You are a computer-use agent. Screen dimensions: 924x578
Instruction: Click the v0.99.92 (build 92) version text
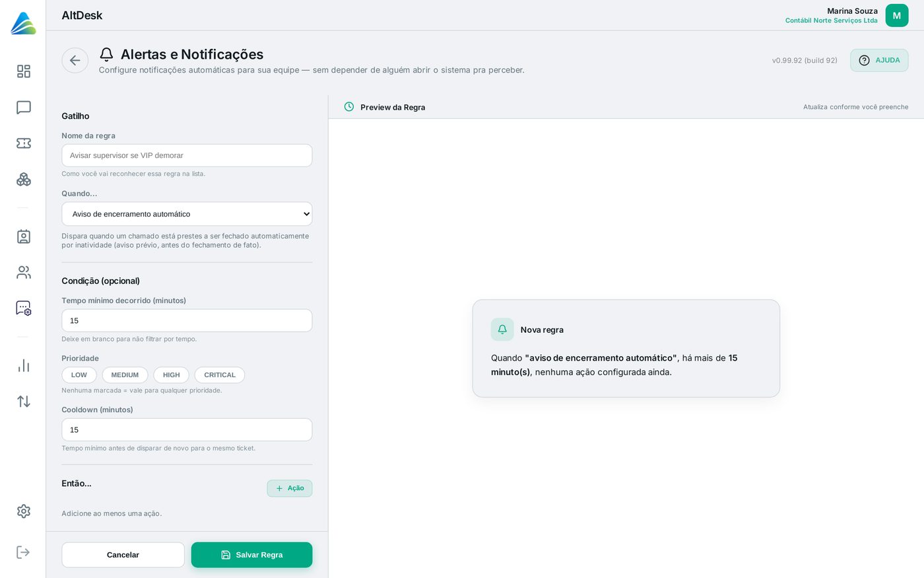tap(805, 60)
